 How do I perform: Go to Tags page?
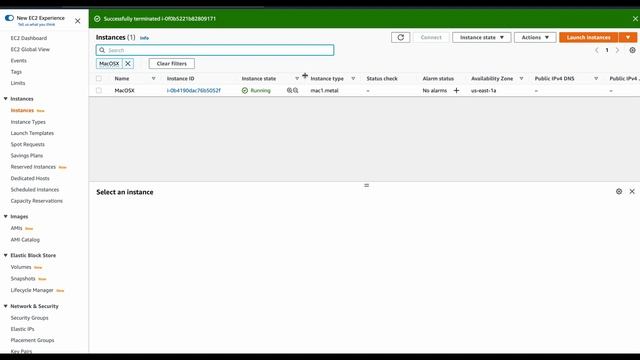click(16, 72)
